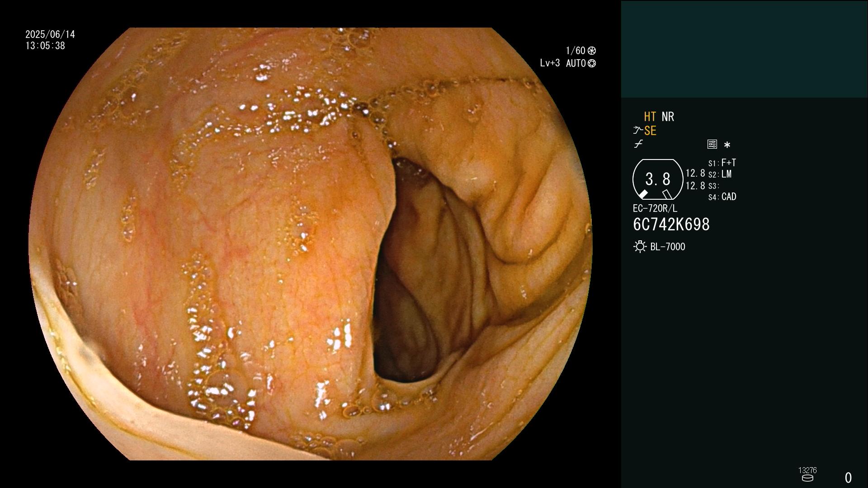The height and width of the screenshot is (488, 868).
Task: Toggle the SE structure emphasis label
Action: coord(650,131)
